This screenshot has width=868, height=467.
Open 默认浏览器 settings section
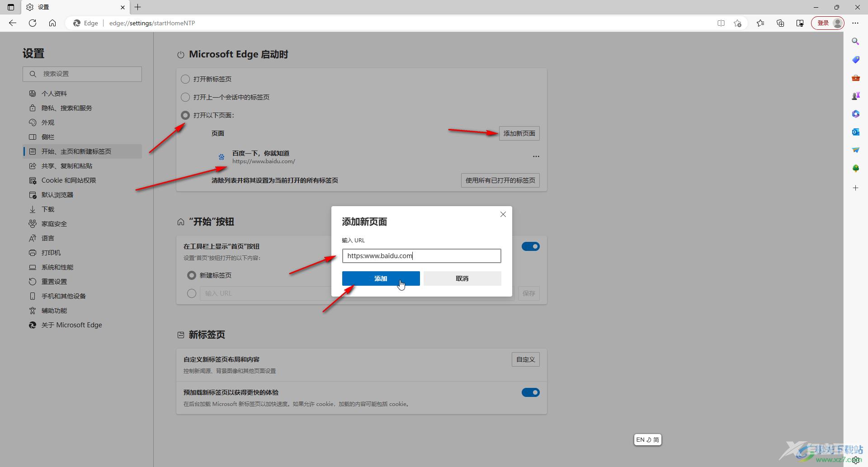click(82, 195)
